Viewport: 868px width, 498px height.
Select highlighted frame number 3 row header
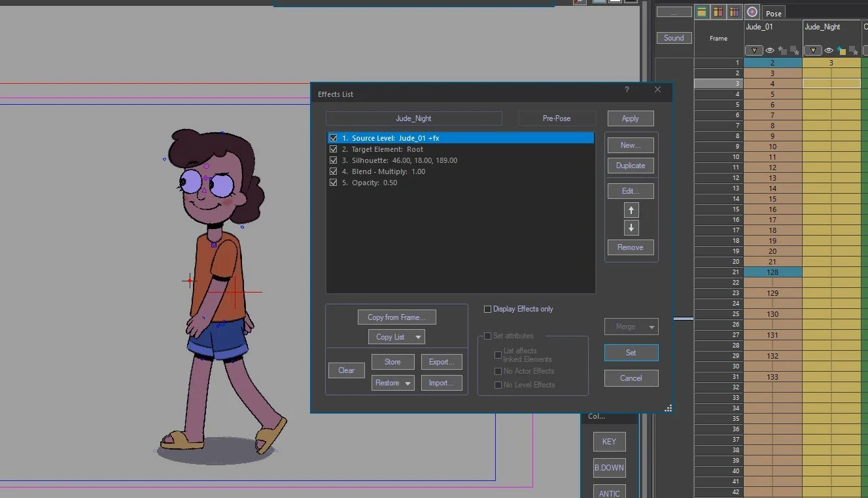718,84
